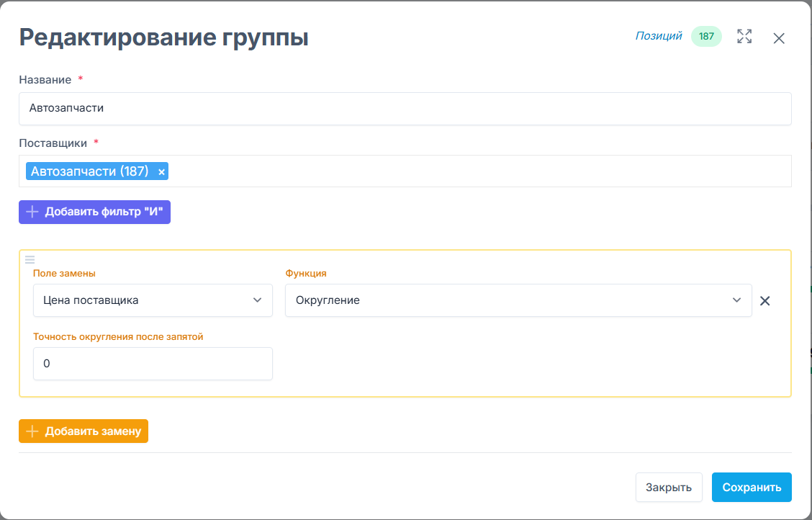The width and height of the screenshot is (812, 520).
Task: Click chevron arrow in Округление select
Action: coord(736,300)
